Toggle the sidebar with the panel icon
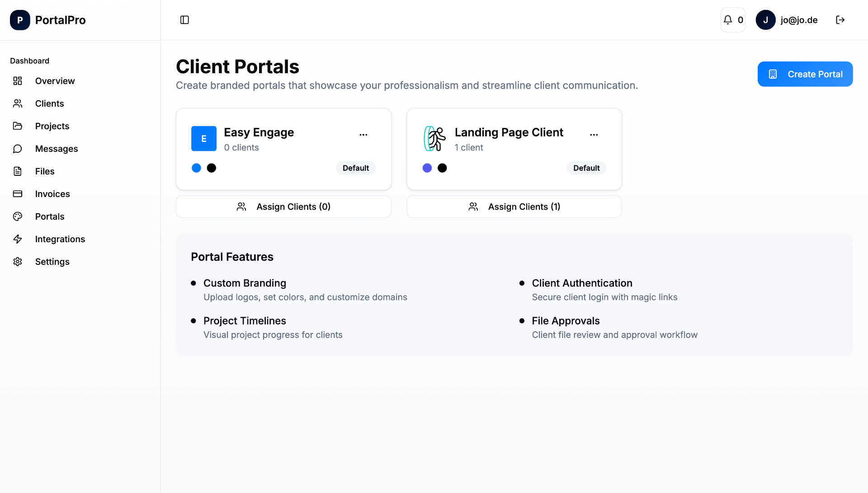 pos(184,20)
